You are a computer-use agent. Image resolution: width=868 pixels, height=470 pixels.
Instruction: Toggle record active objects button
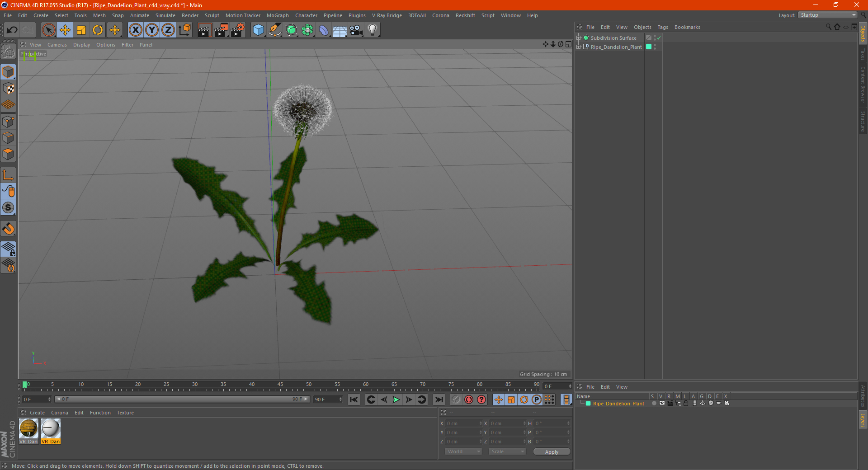(456, 399)
